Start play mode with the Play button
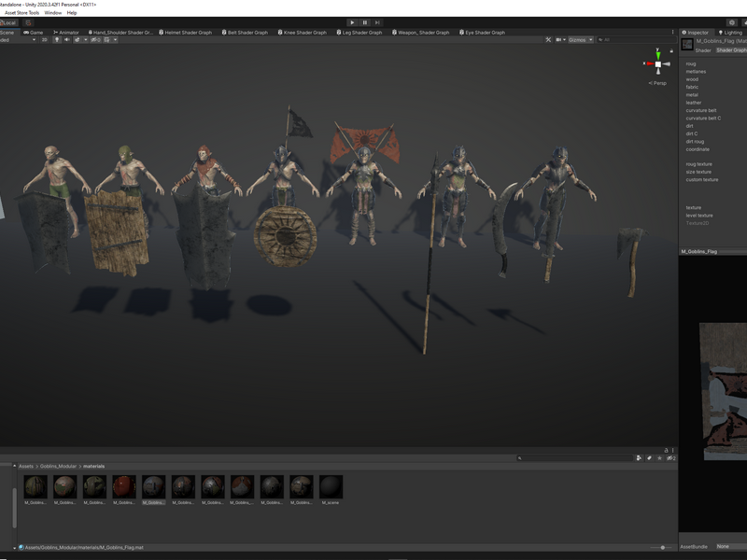Screen dimensions: 747x560 point(352,22)
